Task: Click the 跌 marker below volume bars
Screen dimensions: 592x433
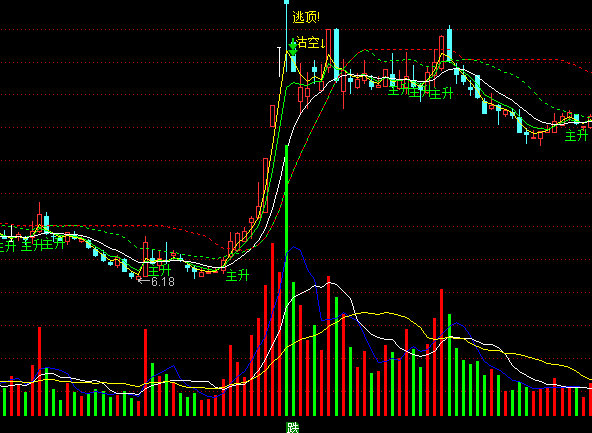Action: click(x=293, y=428)
